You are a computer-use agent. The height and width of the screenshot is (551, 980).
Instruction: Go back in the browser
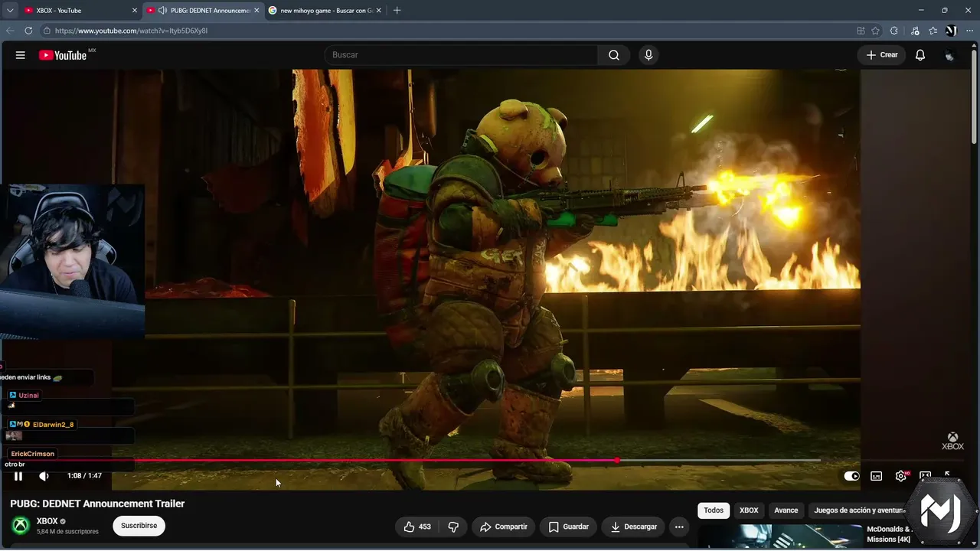[x=10, y=31]
